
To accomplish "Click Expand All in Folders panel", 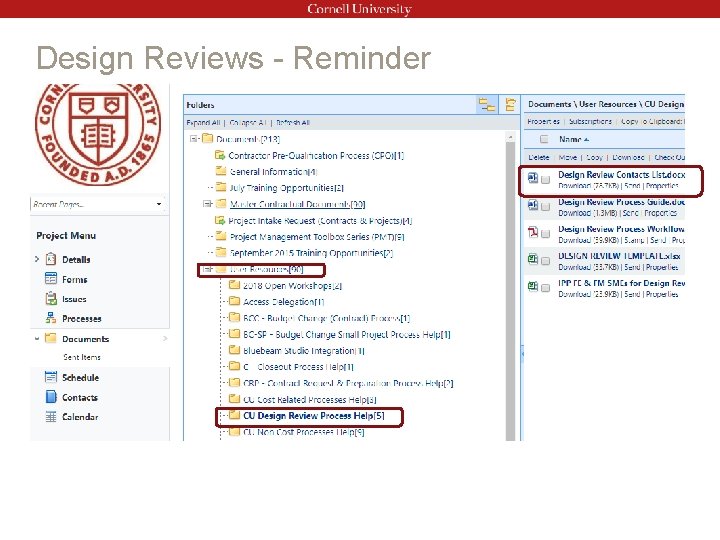I will click(203, 123).
